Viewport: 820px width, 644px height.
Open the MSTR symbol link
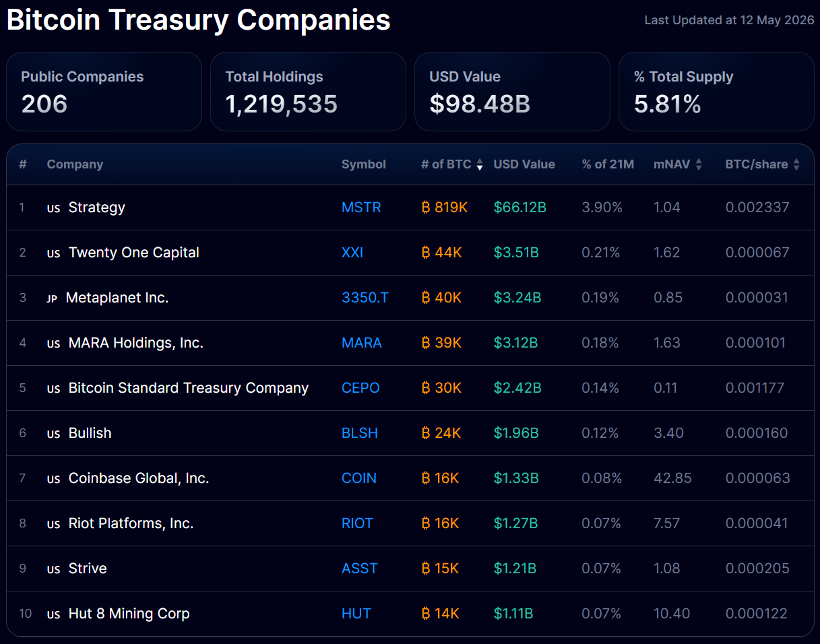[361, 207]
